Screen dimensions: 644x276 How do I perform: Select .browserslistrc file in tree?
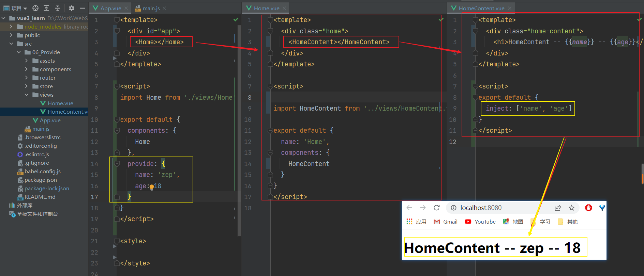point(39,137)
